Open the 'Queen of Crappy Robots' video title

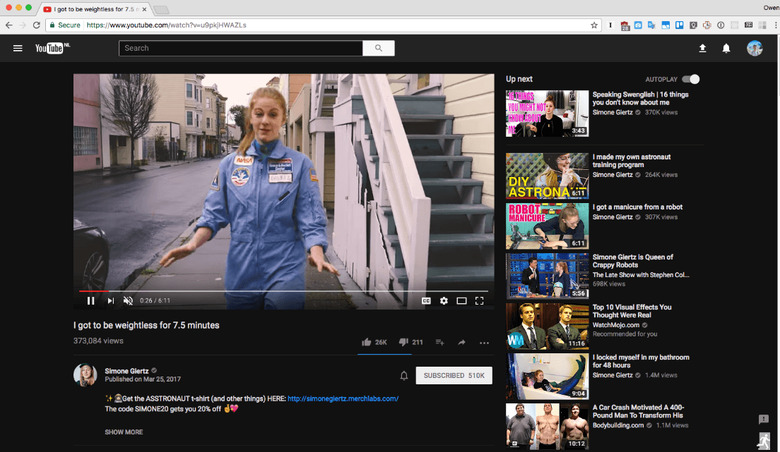(632, 261)
